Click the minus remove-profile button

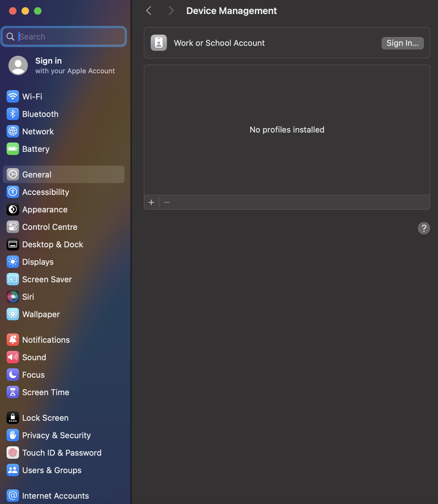tap(167, 202)
